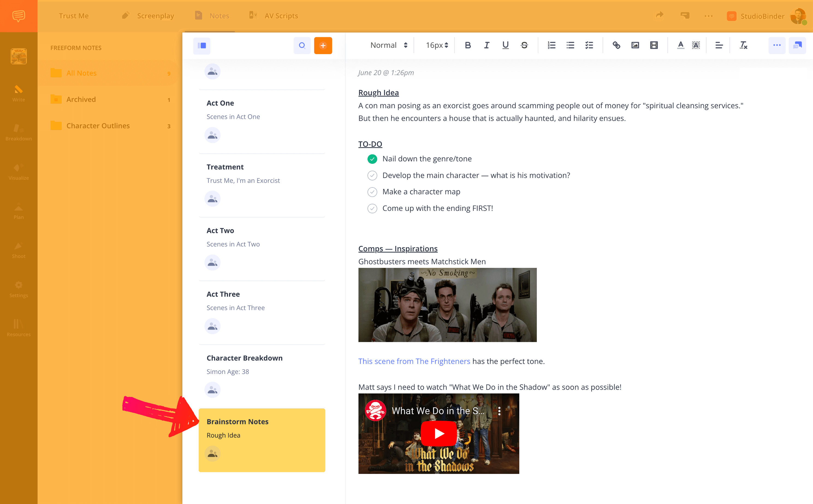Apply italic formatting
This screenshot has width=813, height=504.
(x=487, y=45)
